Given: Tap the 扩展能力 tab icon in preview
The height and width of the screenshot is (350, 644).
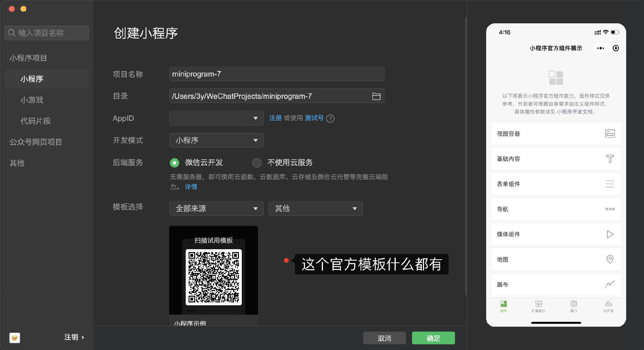Looking at the screenshot, I should tap(539, 304).
